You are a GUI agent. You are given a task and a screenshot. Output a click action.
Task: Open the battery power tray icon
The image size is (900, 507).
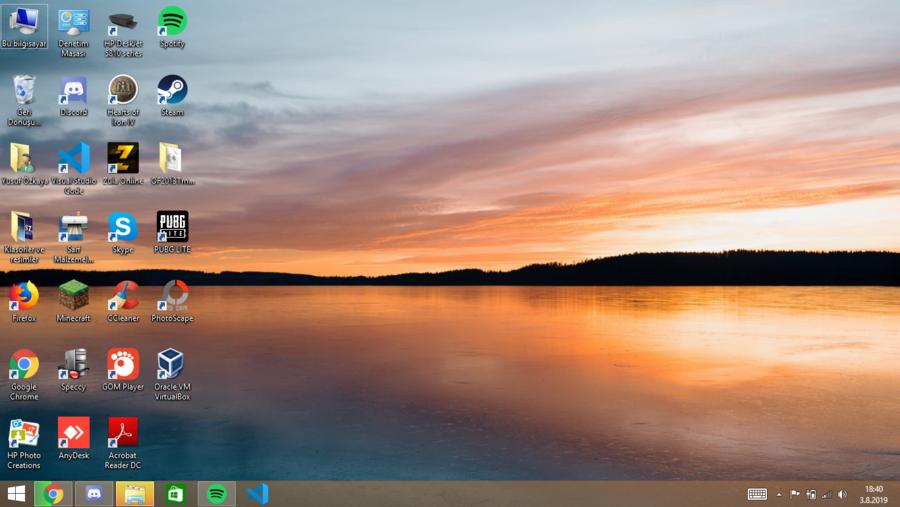pyautogui.click(x=811, y=494)
